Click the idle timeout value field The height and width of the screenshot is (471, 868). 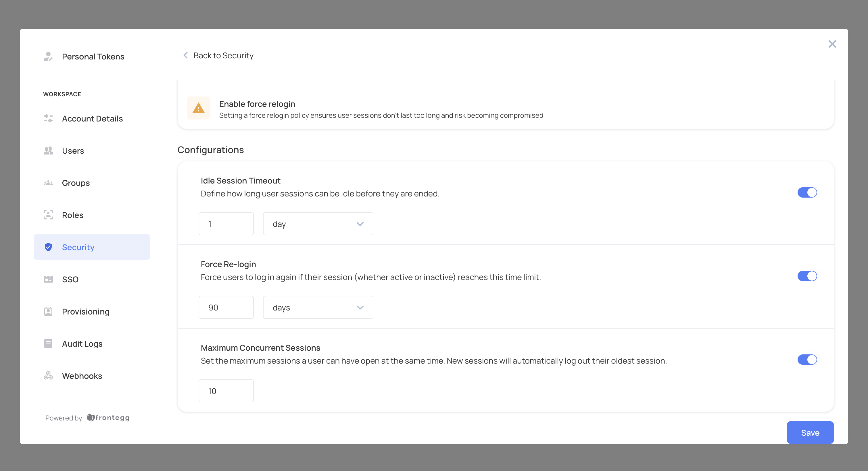pyautogui.click(x=226, y=224)
